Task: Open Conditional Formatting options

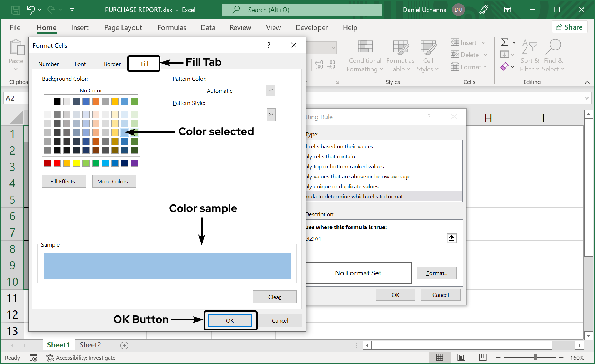Action: (x=364, y=55)
